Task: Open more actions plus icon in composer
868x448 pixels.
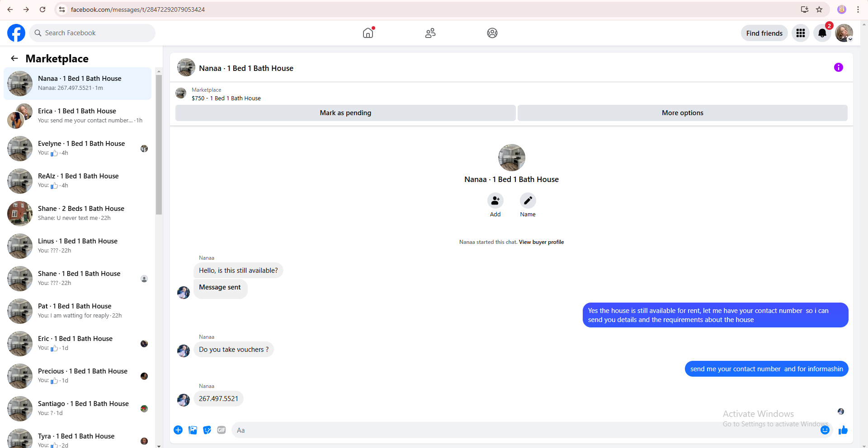Action: pyautogui.click(x=178, y=430)
